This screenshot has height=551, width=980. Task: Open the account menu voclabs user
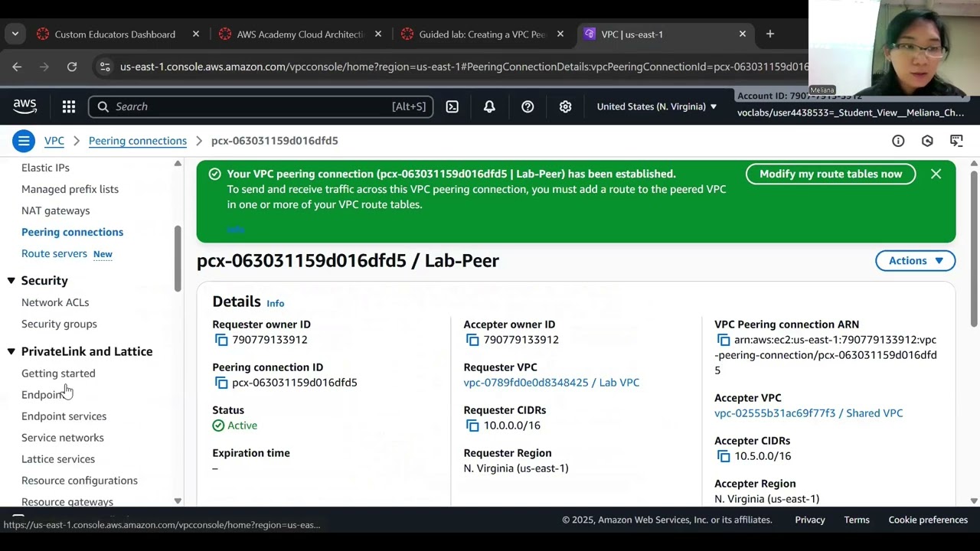[851, 112]
